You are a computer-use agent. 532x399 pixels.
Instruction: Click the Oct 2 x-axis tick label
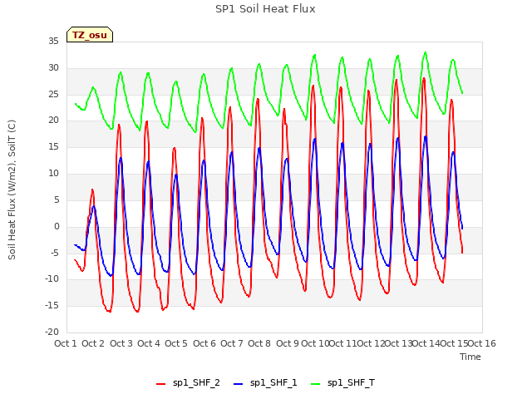point(93,343)
